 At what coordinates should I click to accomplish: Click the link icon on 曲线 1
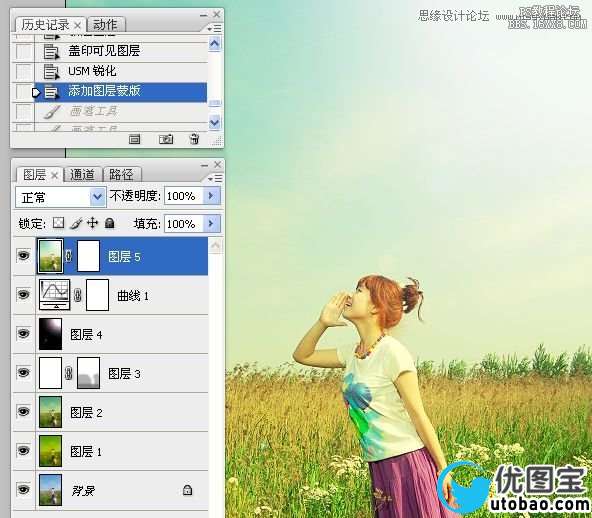77,295
